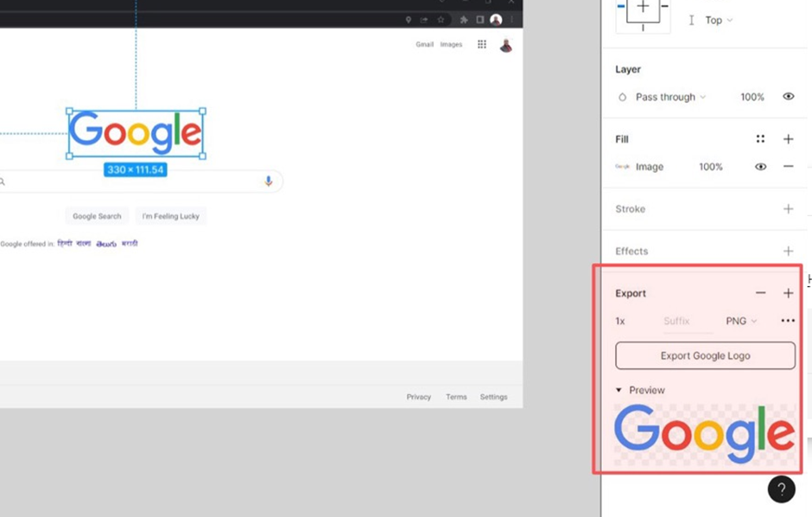This screenshot has width=812, height=517.
Task: Click the browser side panel icon
Action: (480, 20)
